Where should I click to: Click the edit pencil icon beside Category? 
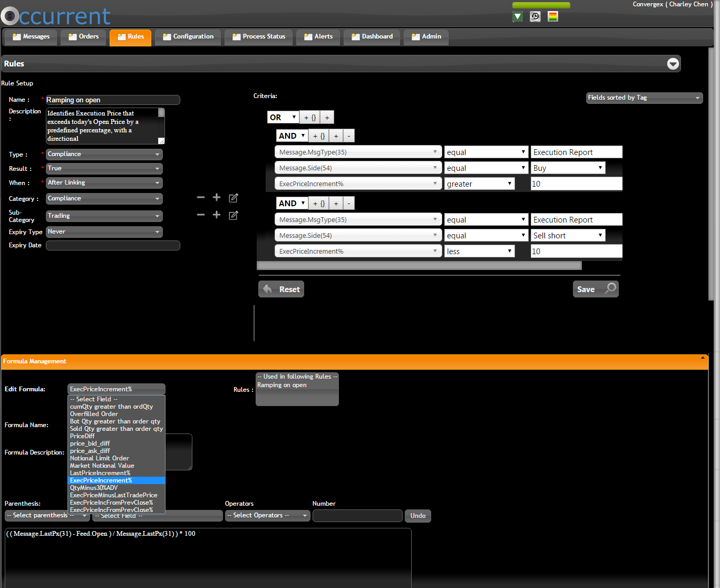[x=233, y=198]
